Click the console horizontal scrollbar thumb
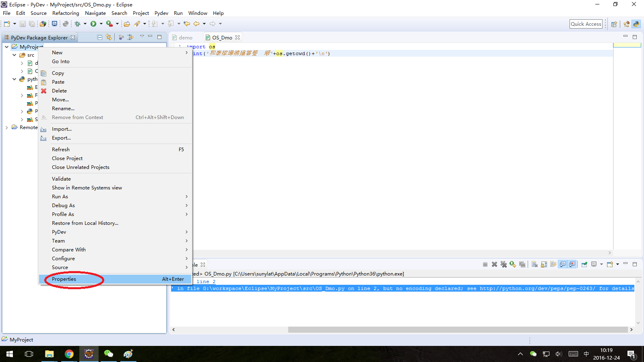Image resolution: width=644 pixels, height=362 pixels. (x=458, y=329)
